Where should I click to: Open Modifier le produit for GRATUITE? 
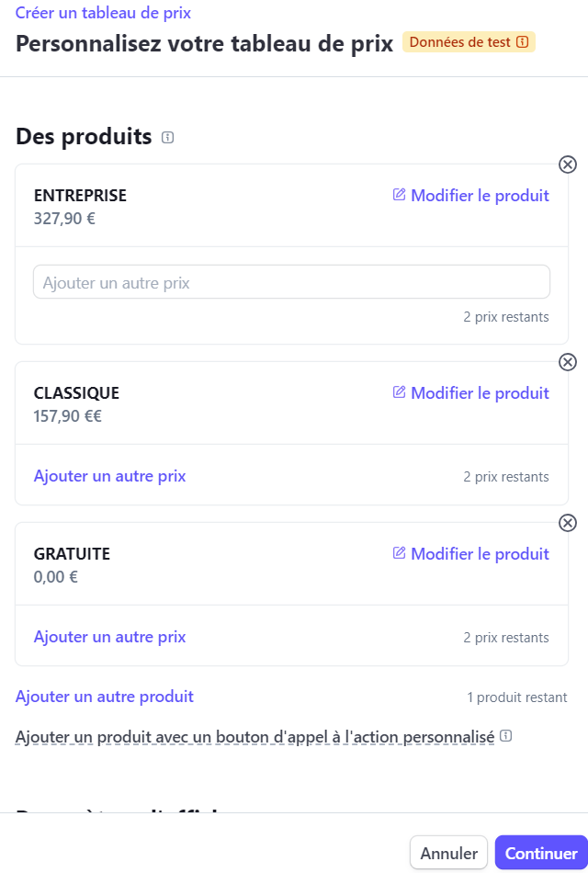(480, 554)
